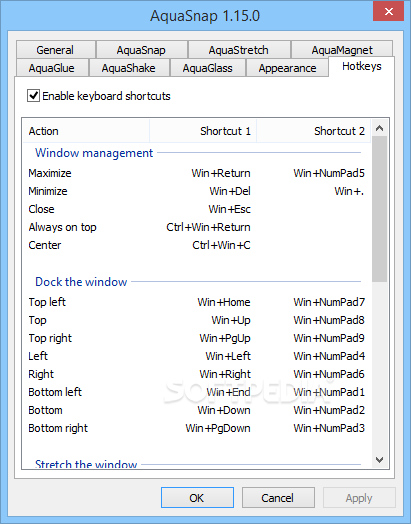
Task: Click the Action column header
Action: pyautogui.click(x=86, y=131)
